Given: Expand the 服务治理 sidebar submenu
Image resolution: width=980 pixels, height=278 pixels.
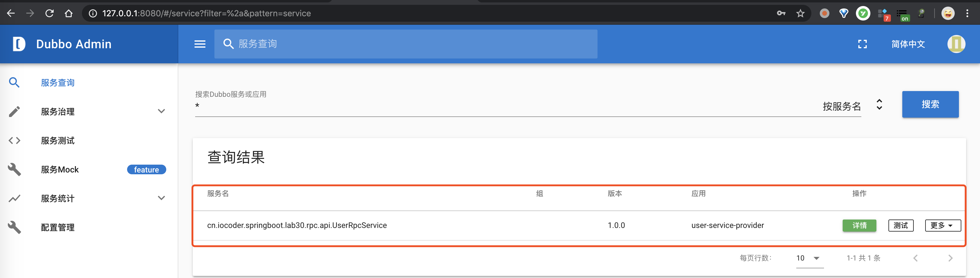Looking at the screenshot, I should 161,111.
